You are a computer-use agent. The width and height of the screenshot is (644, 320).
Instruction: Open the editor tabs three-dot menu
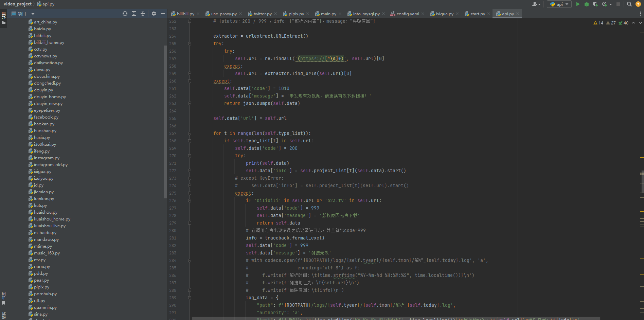[x=641, y=14]
